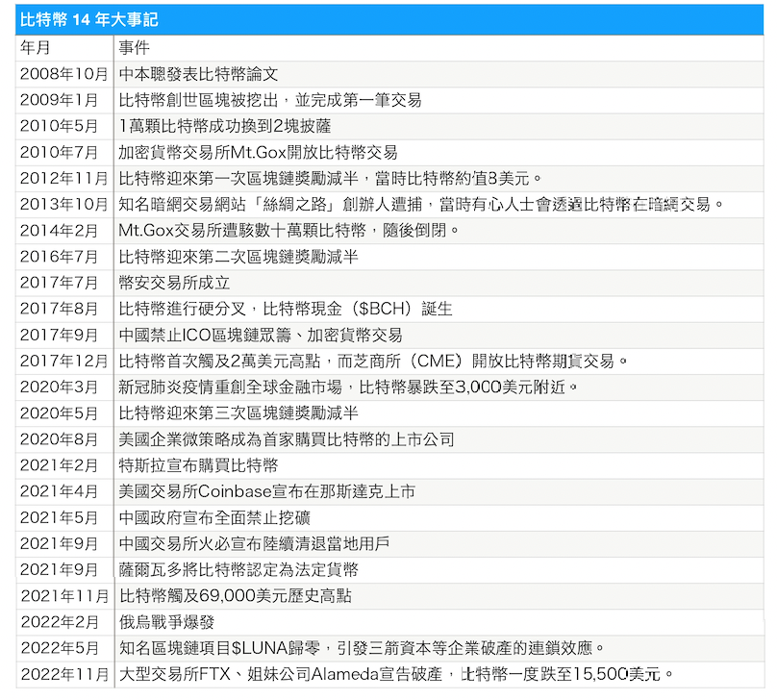777x700 pixels.
Task: Select event about Mt.Gox開放比特幣交易
Action: click(258, 153)
